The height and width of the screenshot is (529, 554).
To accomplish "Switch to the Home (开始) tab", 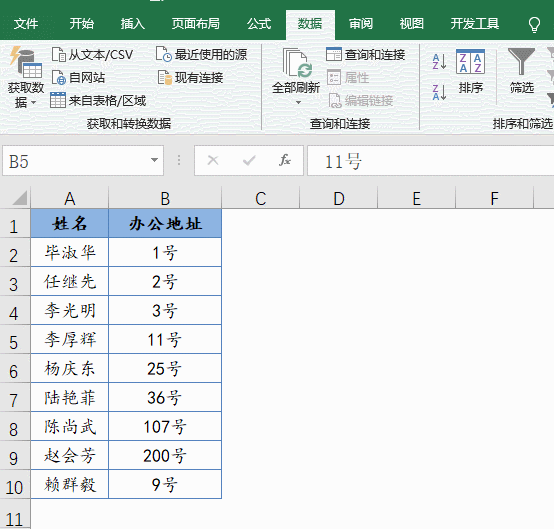I will tap(82, 24).
